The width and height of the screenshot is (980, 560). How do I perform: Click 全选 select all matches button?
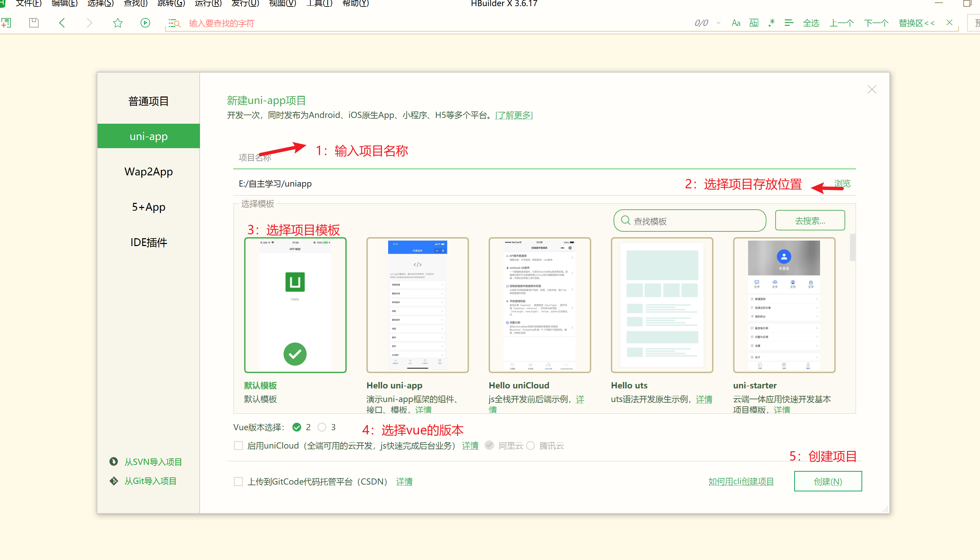click(811, 23)
